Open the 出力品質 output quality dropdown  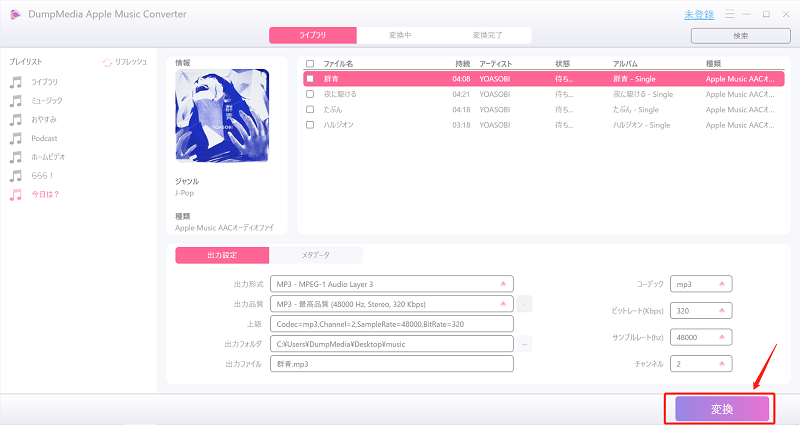point(392,304)
